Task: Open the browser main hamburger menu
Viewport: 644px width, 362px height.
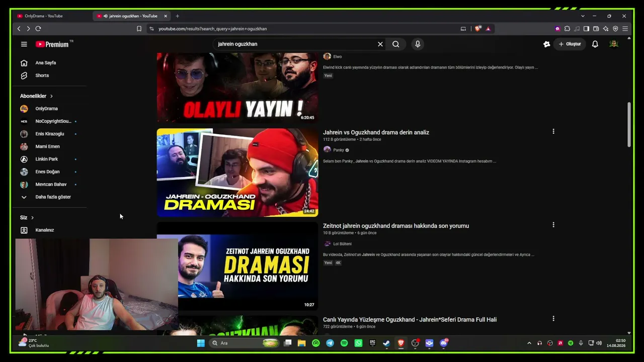Action: coord(625,29)
